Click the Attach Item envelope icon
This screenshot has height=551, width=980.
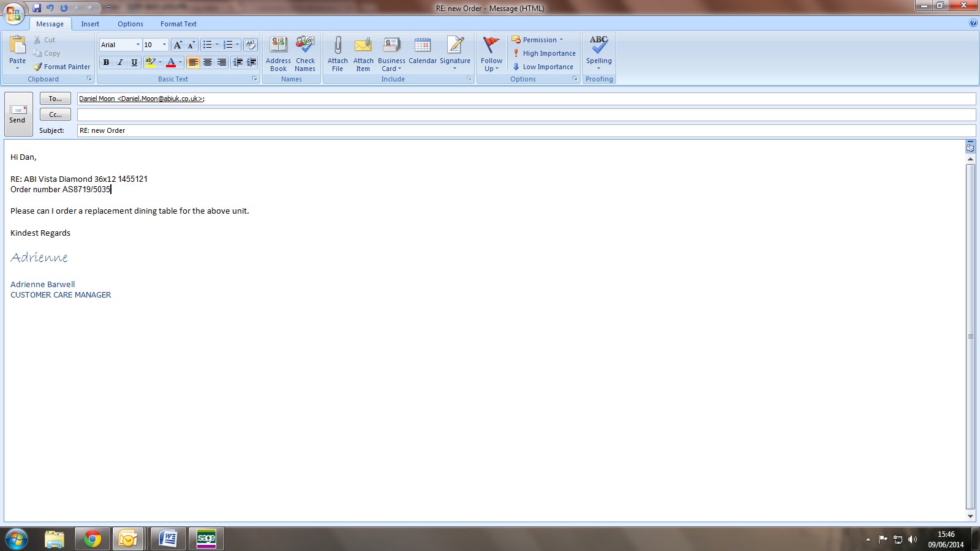(363, 47)
